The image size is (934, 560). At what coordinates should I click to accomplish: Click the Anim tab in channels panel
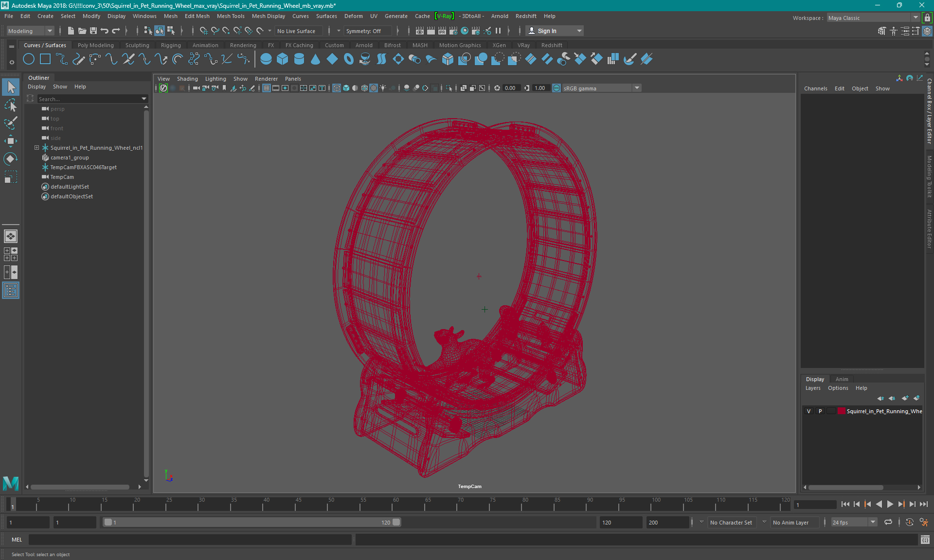[842, 379]
